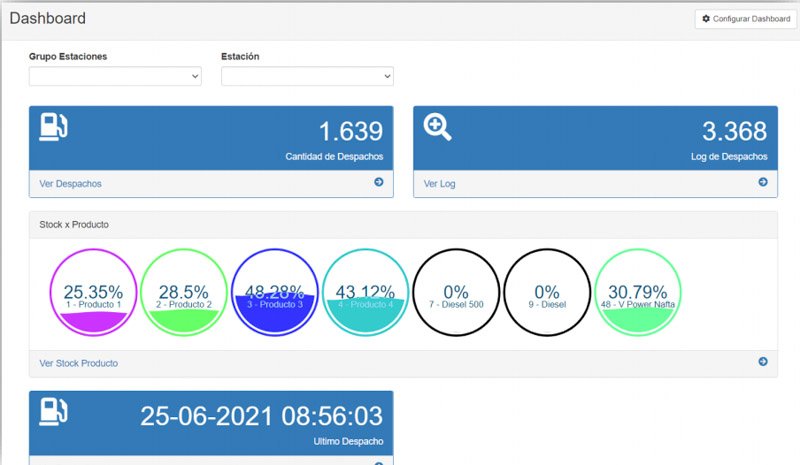Click fuel pump icon in Ultimo Despacho card
The height and width of the screenshot is (465, 800).
[x=54, y=411]
